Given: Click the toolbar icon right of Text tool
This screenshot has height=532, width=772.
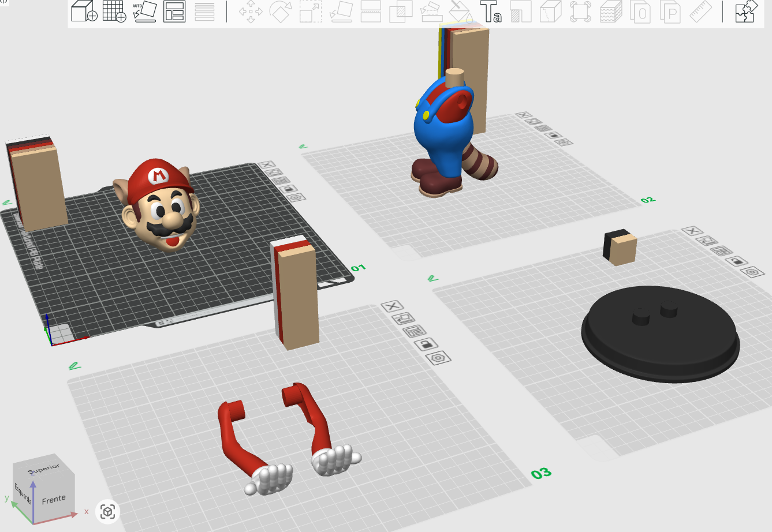Looking at the screenshot, I should pos(521,12).
